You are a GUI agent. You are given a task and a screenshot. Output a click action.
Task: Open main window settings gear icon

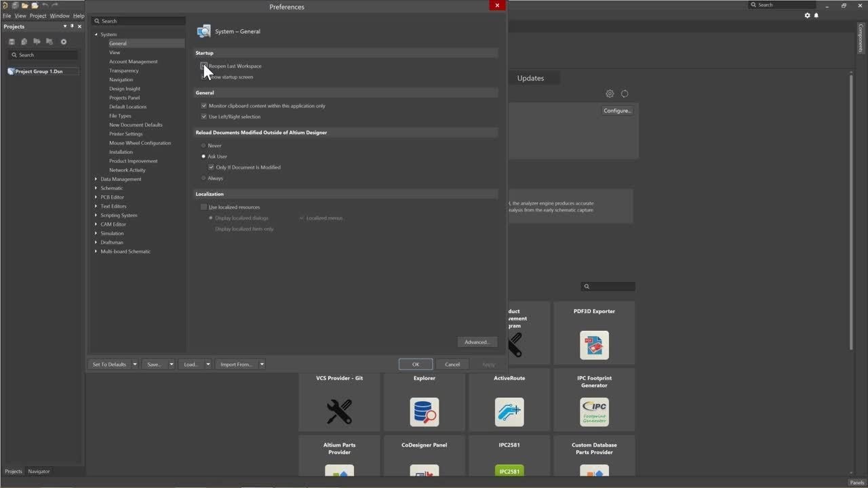pos(807,15)
